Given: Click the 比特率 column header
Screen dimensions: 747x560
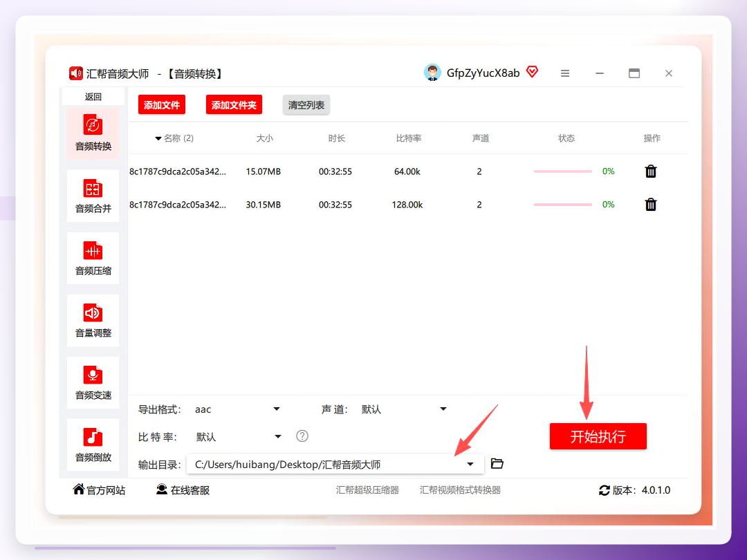Looking at the screenshot, I should (x=409, y=138).
